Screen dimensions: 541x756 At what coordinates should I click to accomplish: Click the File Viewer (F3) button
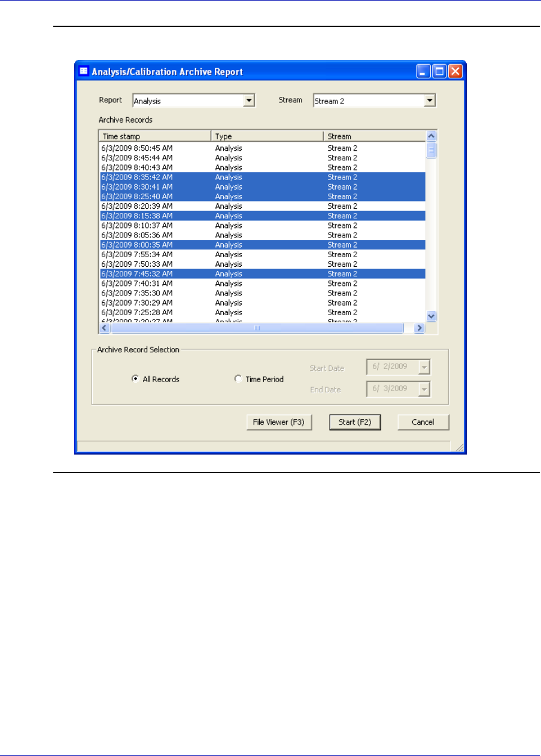coord(279,422)
